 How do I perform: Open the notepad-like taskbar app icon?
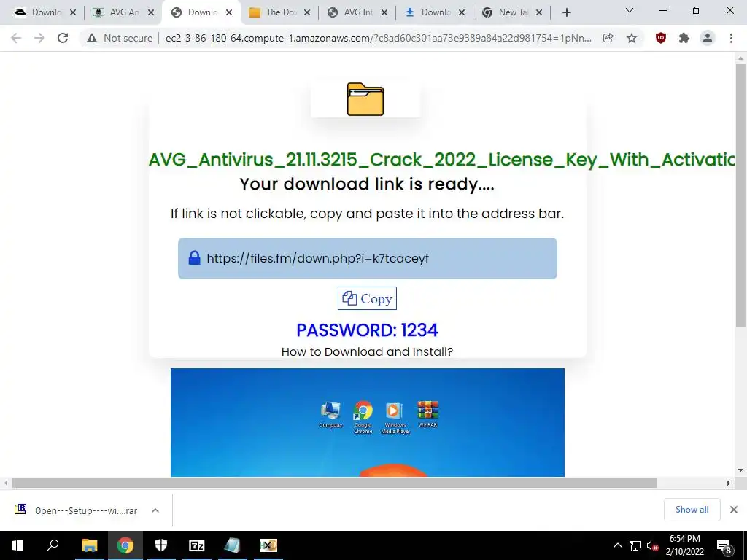(233, 545)
